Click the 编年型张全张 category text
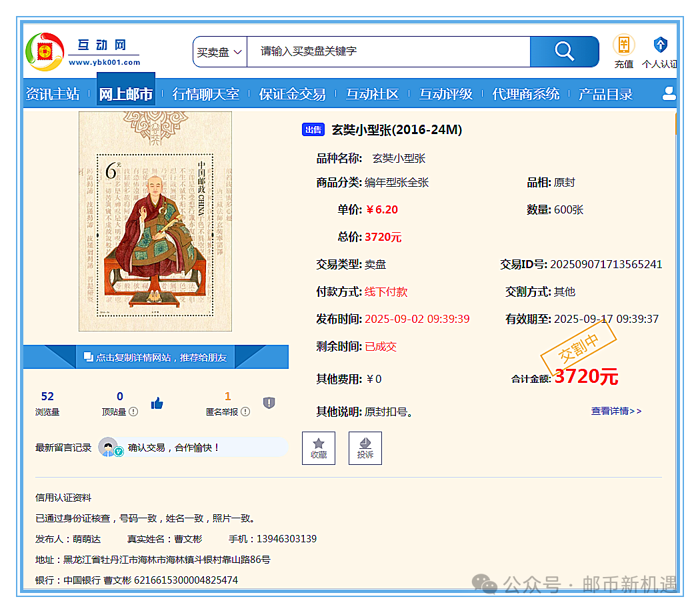Viewport: 700px width, 613px height. point(397,182)
